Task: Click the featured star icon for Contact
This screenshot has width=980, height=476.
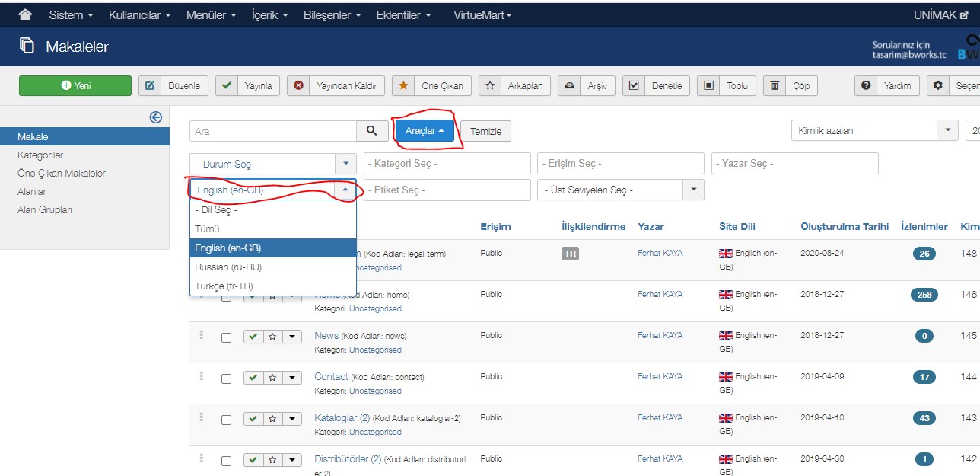Action: click(272, 378)
